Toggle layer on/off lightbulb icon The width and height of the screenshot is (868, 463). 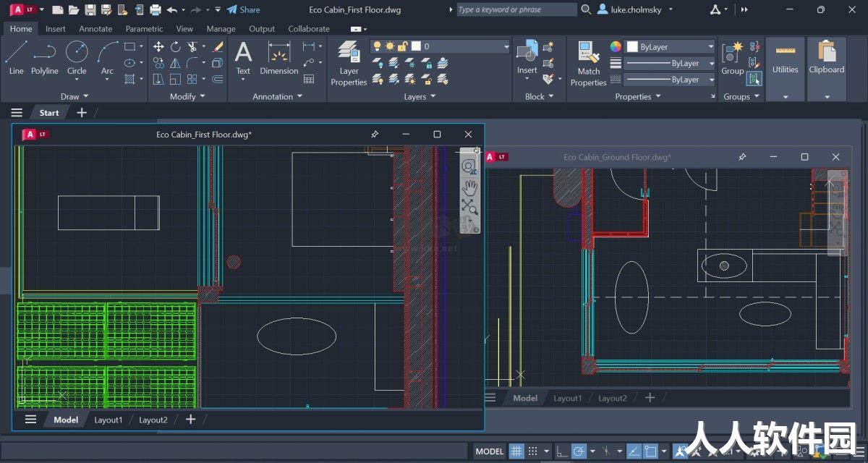pyautogui.click(x=378, y=46)
